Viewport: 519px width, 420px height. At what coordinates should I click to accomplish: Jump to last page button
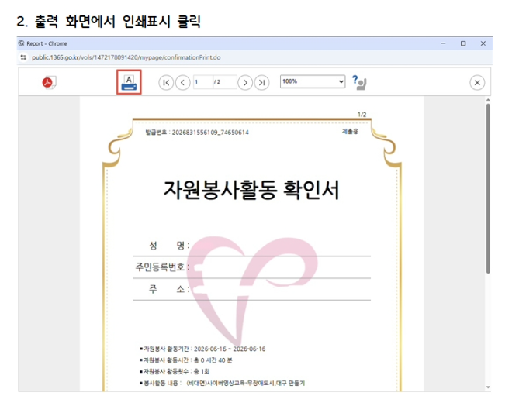point(261,82)
